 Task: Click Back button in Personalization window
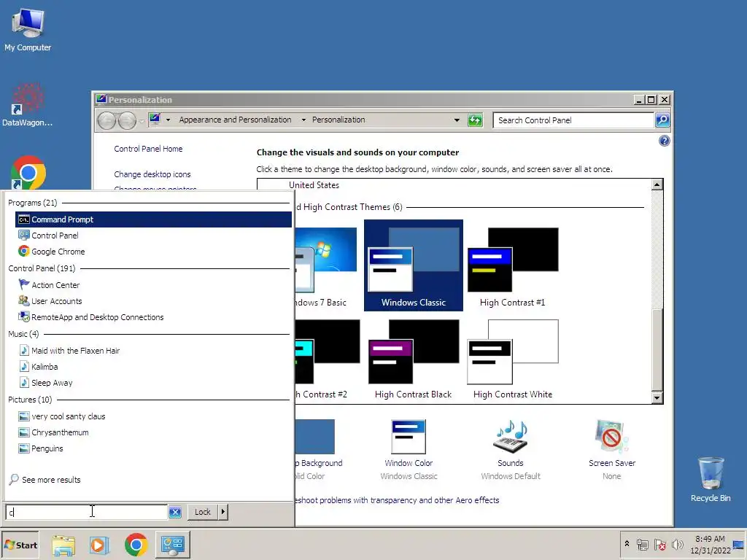(107, 120)
